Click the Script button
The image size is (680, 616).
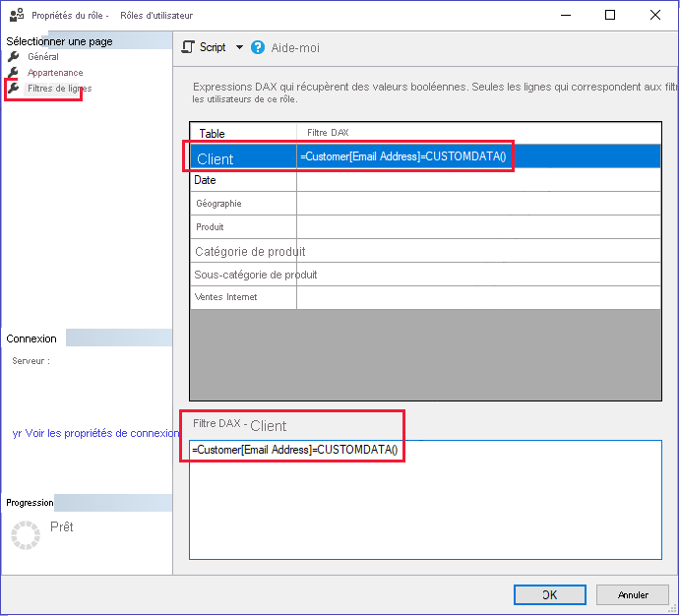(213, 47)
